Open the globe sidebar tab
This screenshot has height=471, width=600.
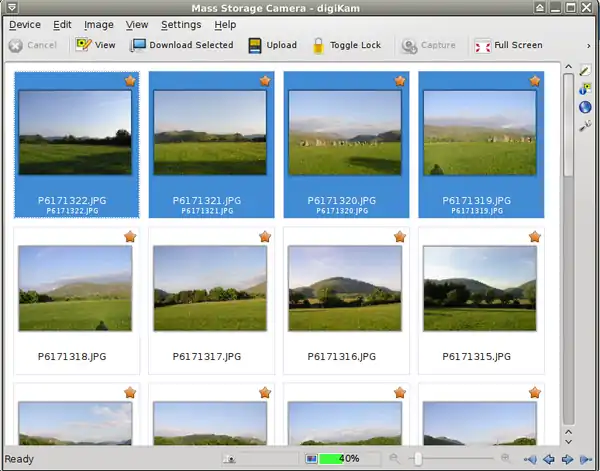(586, 107)
